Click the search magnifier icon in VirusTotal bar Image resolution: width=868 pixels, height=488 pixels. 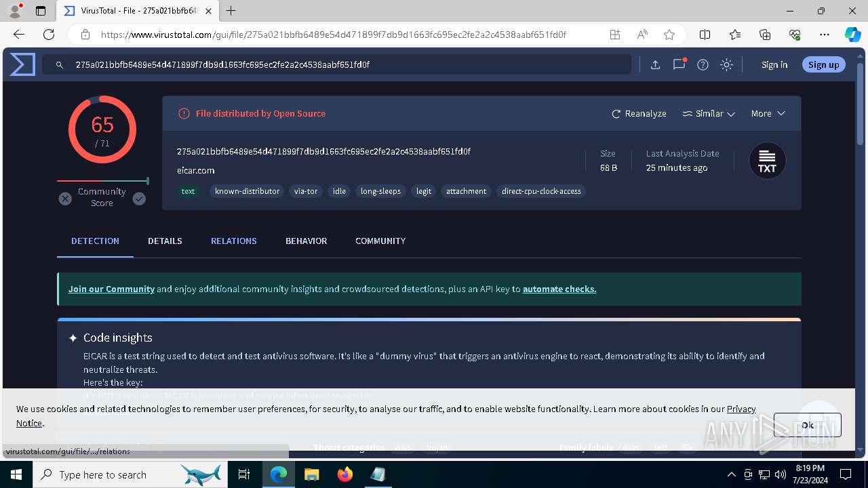coord(60,64)
